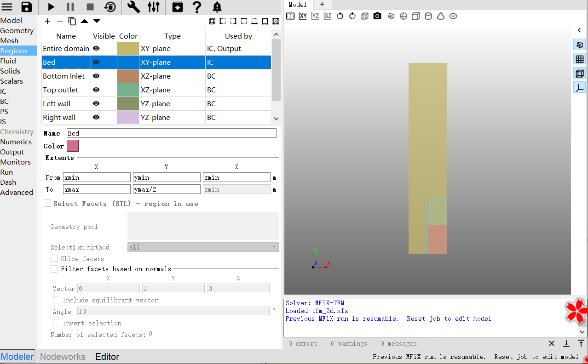This screenshot has width=588, height=364.
Task: Set view to XY plane
Action: (x=303, y=16)
